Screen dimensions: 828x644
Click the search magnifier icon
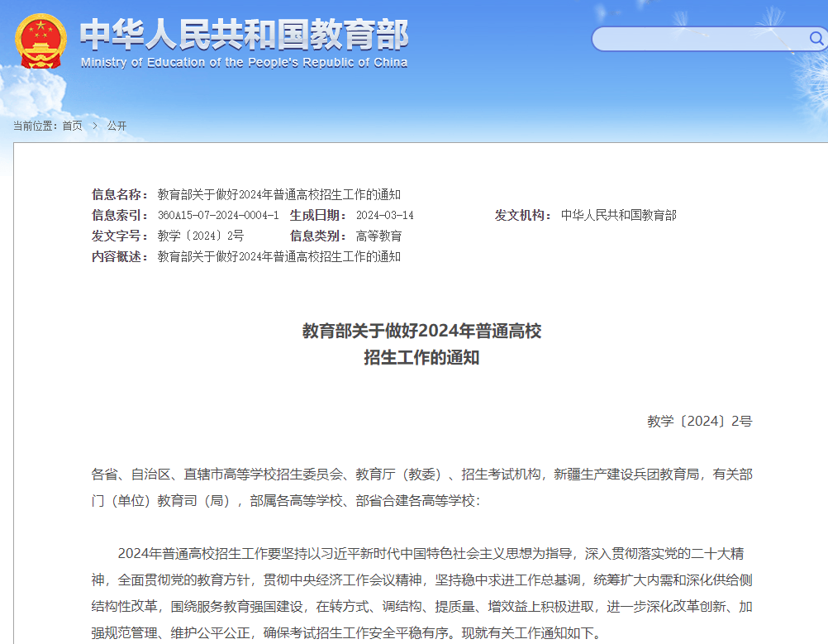[816, 39]
